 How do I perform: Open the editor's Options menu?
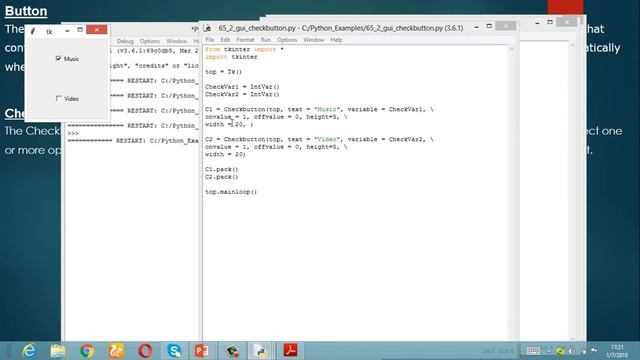pyautogui.click(x=287, y=40)
